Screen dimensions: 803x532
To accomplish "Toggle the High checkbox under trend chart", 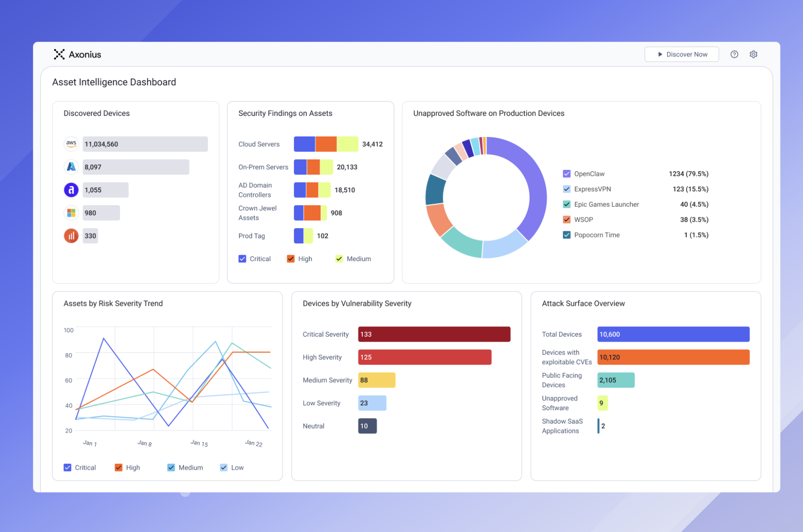I will point(118,468).
